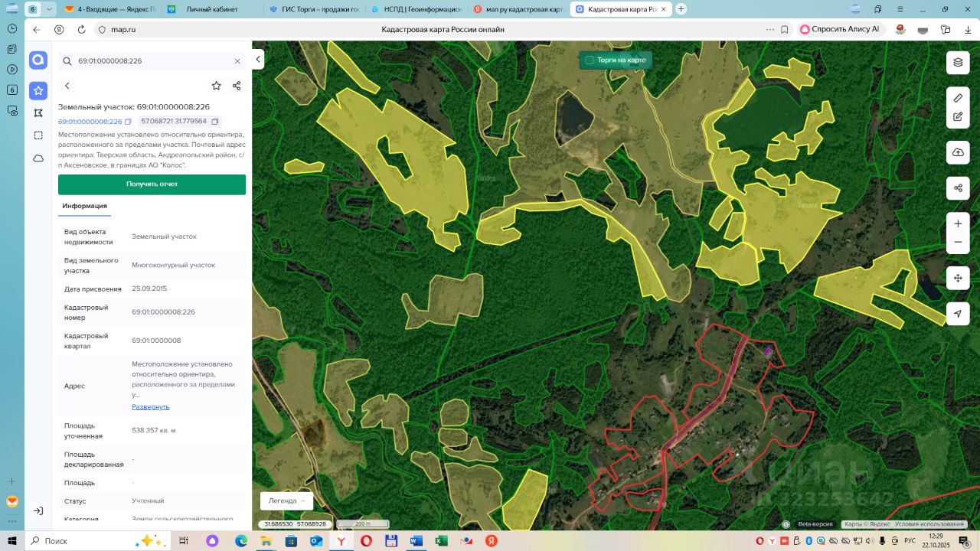The height and width of the screenshot is (551, 980).
Task: Click the cadastral number link 69:01:0000008:226
Action: 90,122
